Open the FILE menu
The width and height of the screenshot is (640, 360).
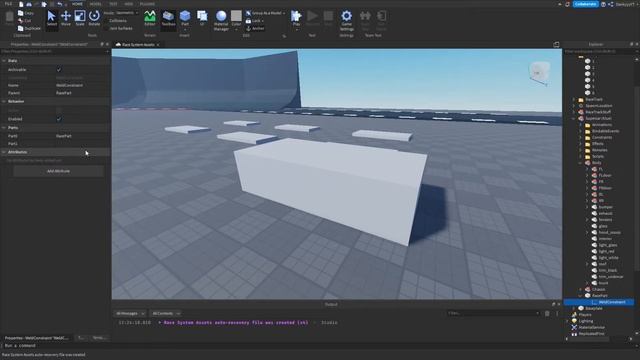tap(8, 4)
